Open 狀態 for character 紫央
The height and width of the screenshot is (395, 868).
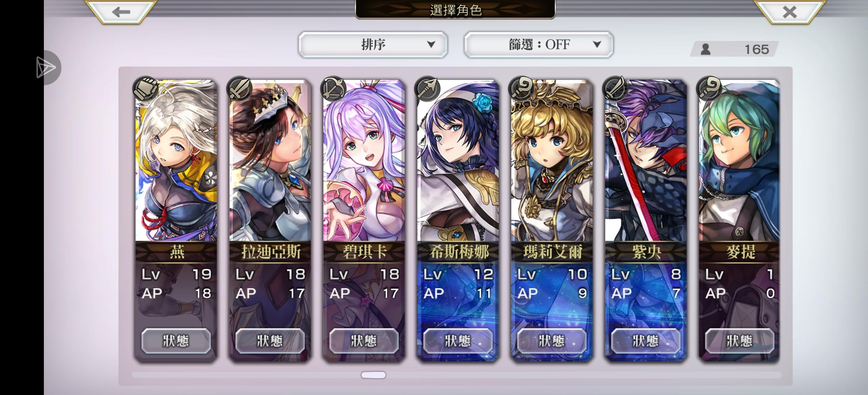(x=646, y=341)
